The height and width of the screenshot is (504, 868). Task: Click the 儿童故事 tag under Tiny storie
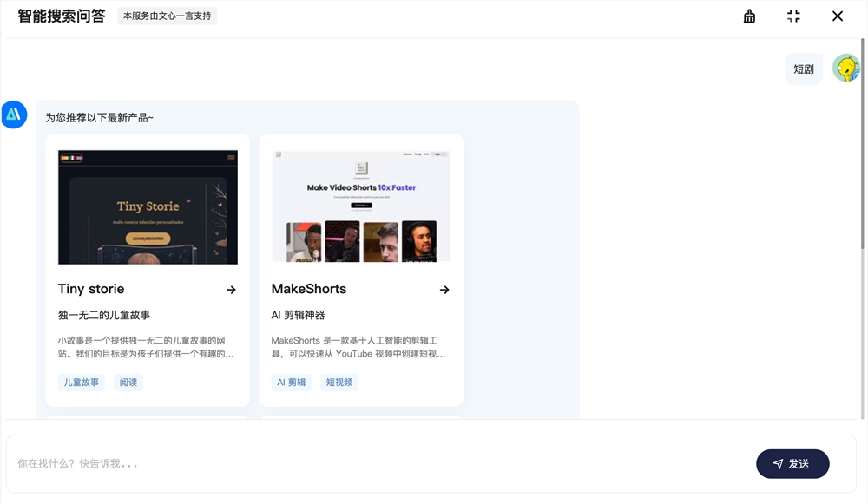[x=82, y=382]
